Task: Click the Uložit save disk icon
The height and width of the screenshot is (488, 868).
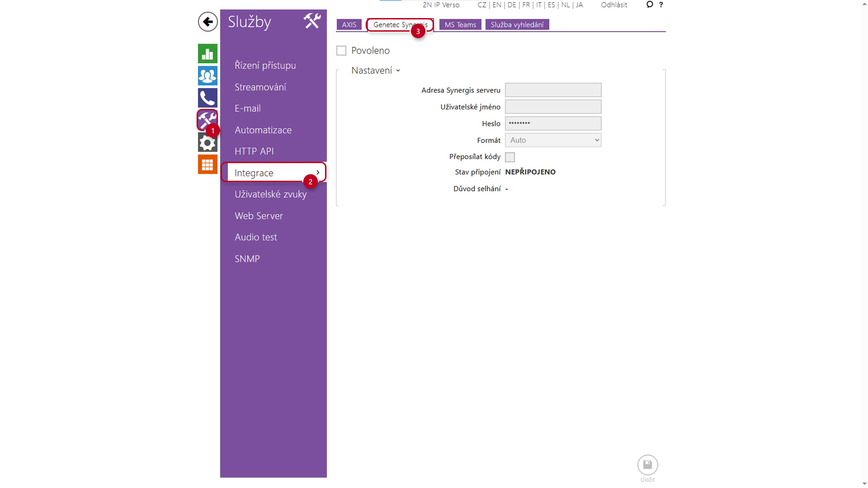Action: 647,465
